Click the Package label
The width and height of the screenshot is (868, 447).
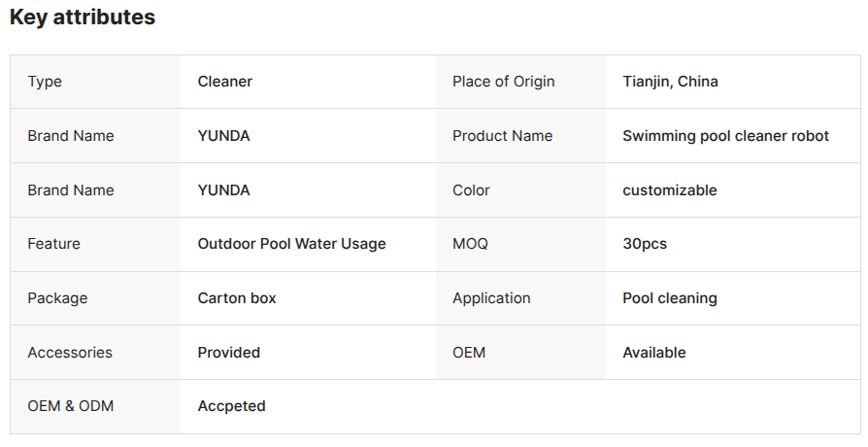coord(57,298)
